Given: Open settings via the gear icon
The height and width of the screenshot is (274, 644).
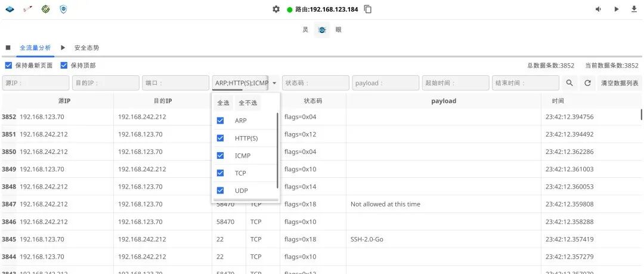Looking at the screenshot, I should click(276, 9).
